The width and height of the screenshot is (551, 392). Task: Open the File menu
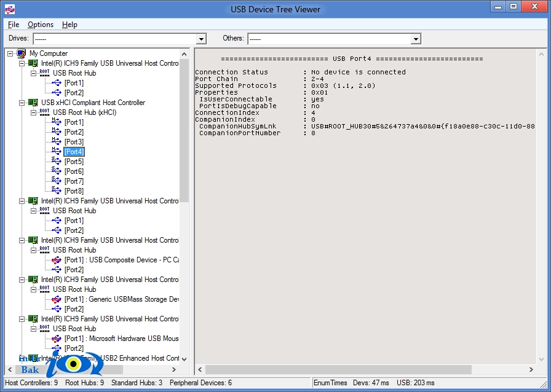[x=14, y=25]
